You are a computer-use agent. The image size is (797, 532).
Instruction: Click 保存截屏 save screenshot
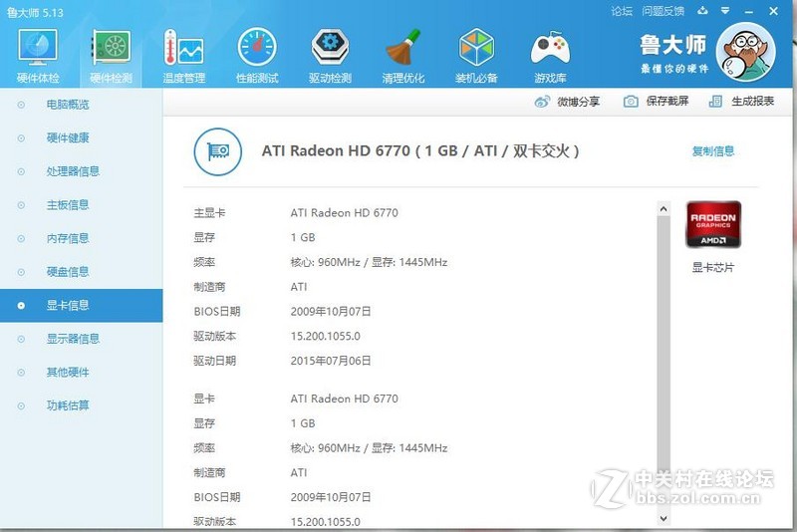667,101
